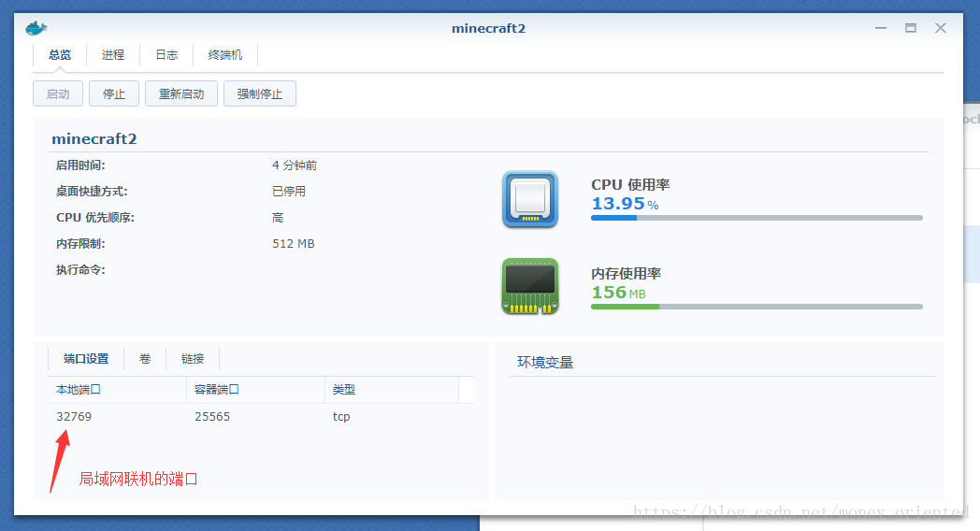Click the 重新启动 button
Image resolution: width=980 pixels, height=531 pixels.
[181, 93]
